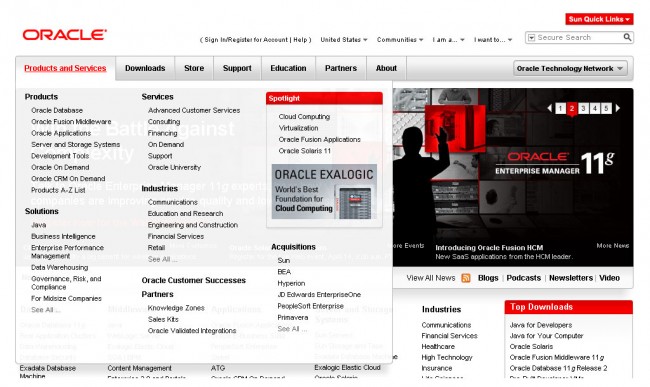
Task: Open the Downloads tab
Action: [145, 68]
